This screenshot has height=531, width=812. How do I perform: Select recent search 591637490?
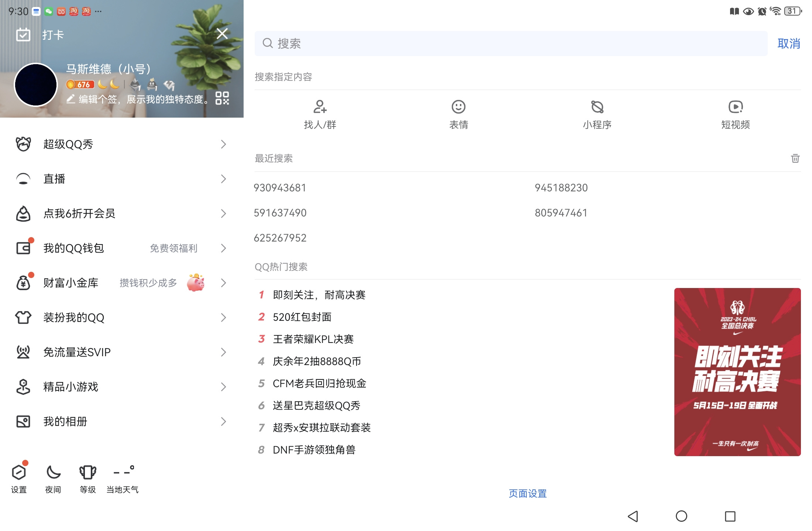[280, 213]
